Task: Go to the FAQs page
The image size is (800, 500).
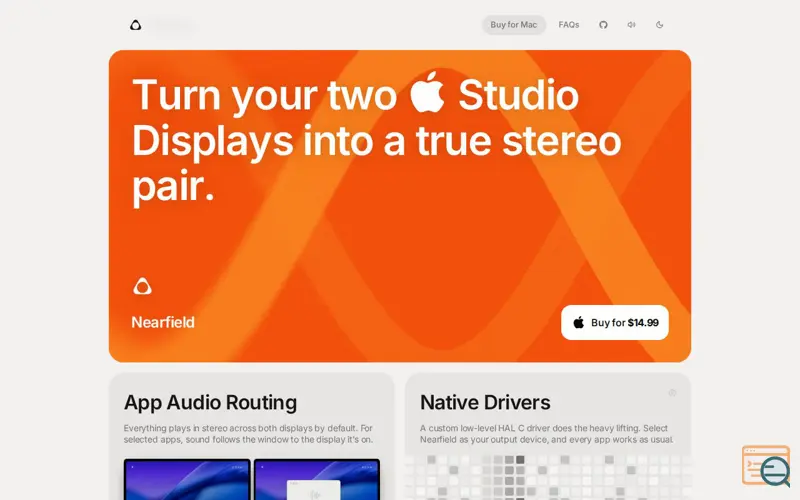Action: [568, 24]
